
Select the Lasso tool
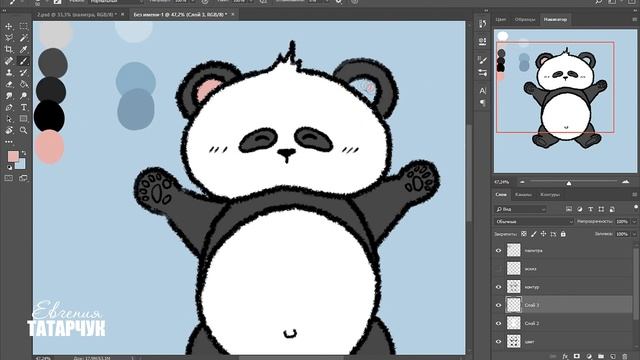pos(9,38)
